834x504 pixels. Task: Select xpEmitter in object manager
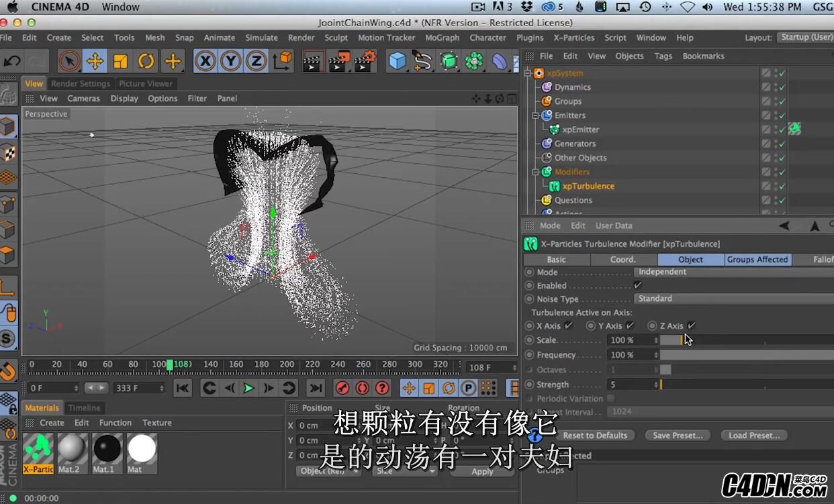coord(581,130)
